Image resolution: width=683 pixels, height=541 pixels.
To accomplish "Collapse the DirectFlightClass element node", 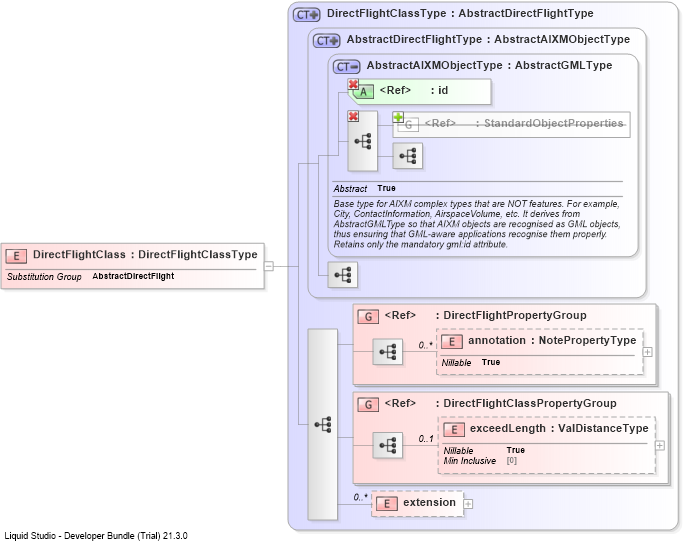I will pyautogui.click(x=269, y=266).
